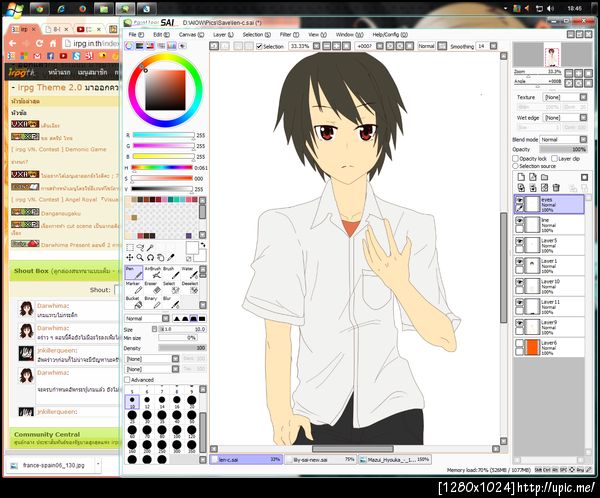
Task: Pick a color in the saturation square
Action: coord(165,90)
